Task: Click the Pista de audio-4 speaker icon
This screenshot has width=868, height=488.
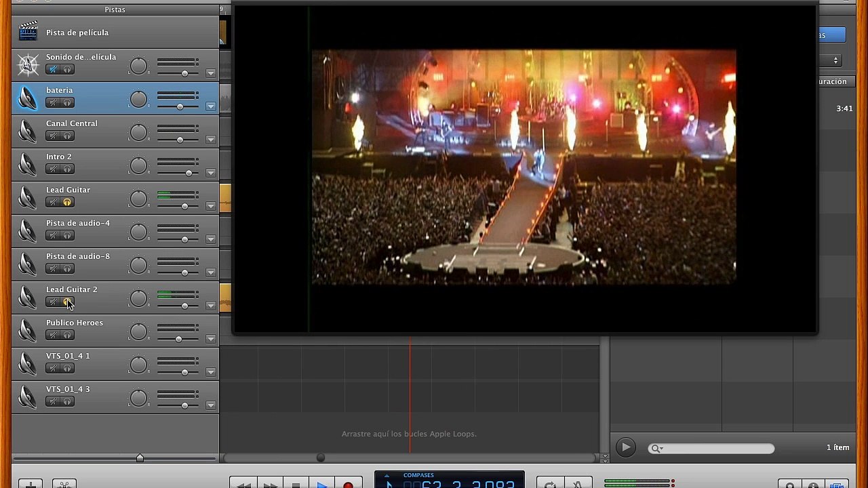Action: pos(28,231)
